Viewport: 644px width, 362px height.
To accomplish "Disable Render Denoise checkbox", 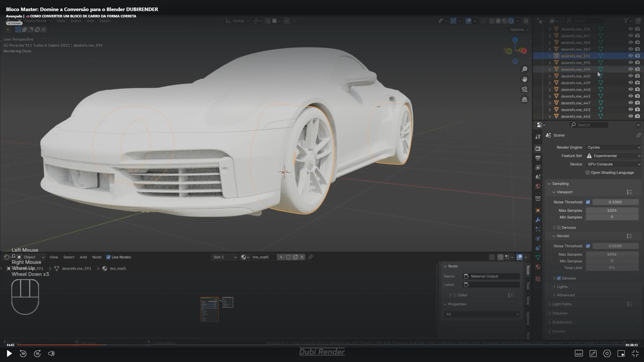I will 559,278.
